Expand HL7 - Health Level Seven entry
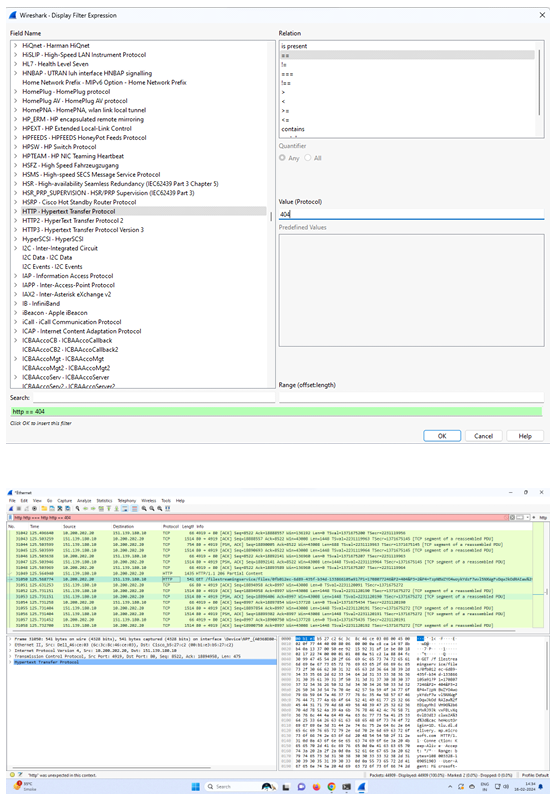The width and height of the screenshot is (552, 802). click(15, 64)
